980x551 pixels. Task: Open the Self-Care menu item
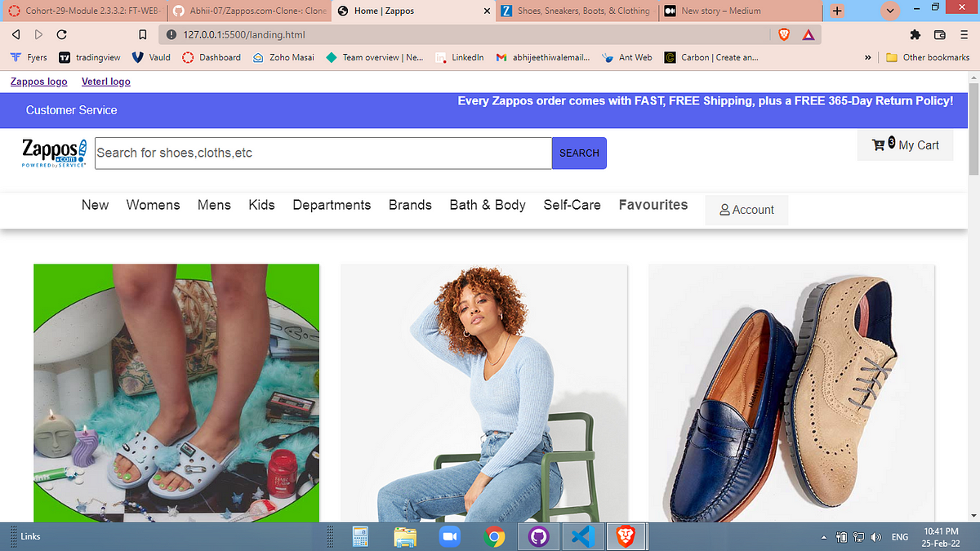click(572, 205)
